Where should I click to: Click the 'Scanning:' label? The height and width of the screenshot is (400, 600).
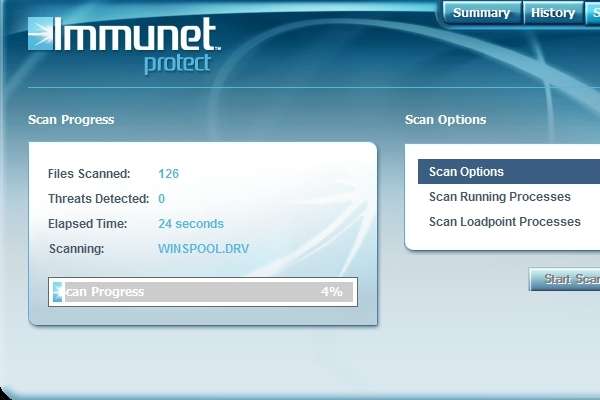[x=77, y=249]
